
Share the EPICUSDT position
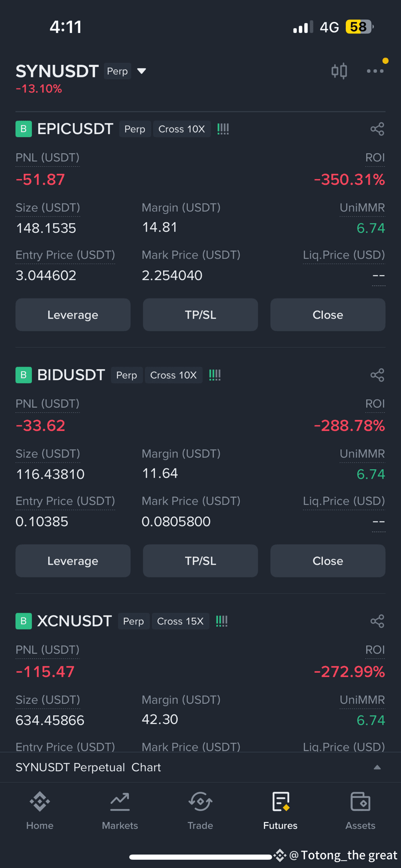pos(377,129)
